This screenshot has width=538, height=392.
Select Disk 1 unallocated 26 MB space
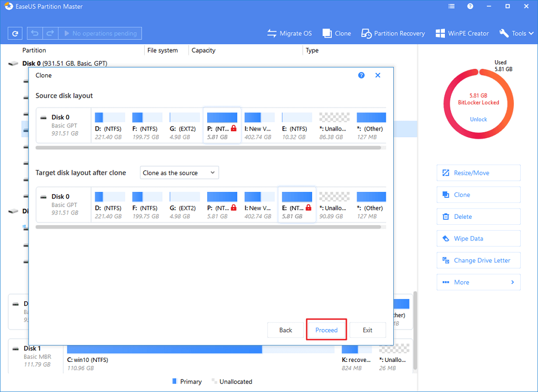[394, 357]
